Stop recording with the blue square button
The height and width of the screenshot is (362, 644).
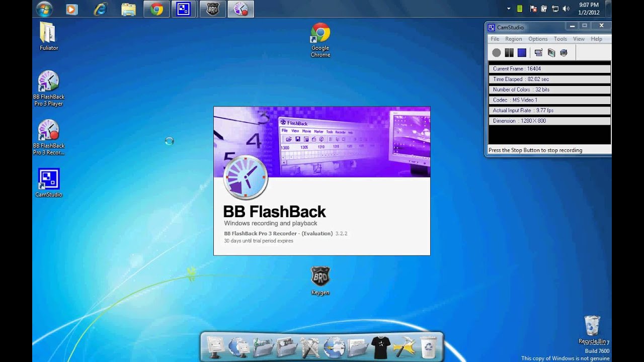pos(522,53)
